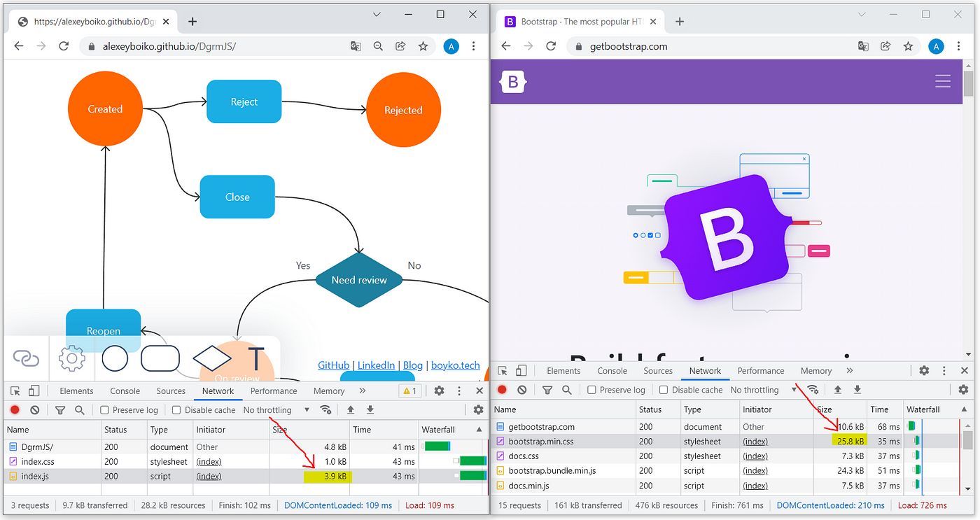Open Performance tab in right DevTools
This screenshot has height=520, width=980.
761,371
